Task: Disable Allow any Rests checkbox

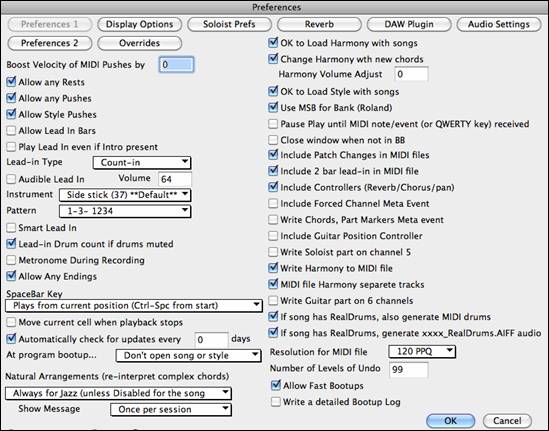Action: [11, 82]
